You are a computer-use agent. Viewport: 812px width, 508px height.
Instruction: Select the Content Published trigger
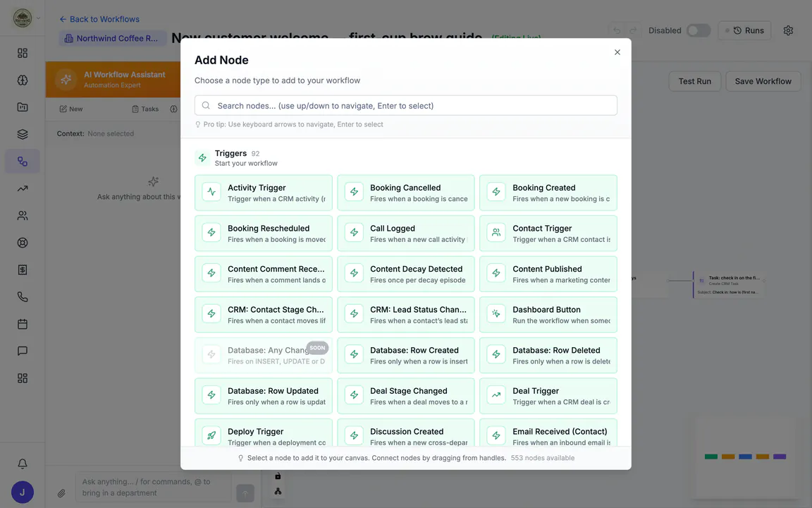(x=548, y=274)
